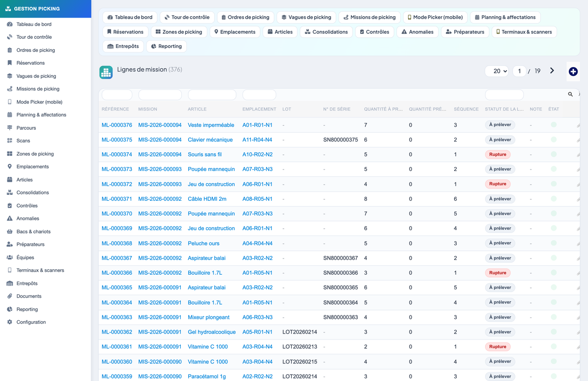This screenshot has height=381, width=588.
Task: Click the status dot on row ML-0000365
Action: point(554,287)
